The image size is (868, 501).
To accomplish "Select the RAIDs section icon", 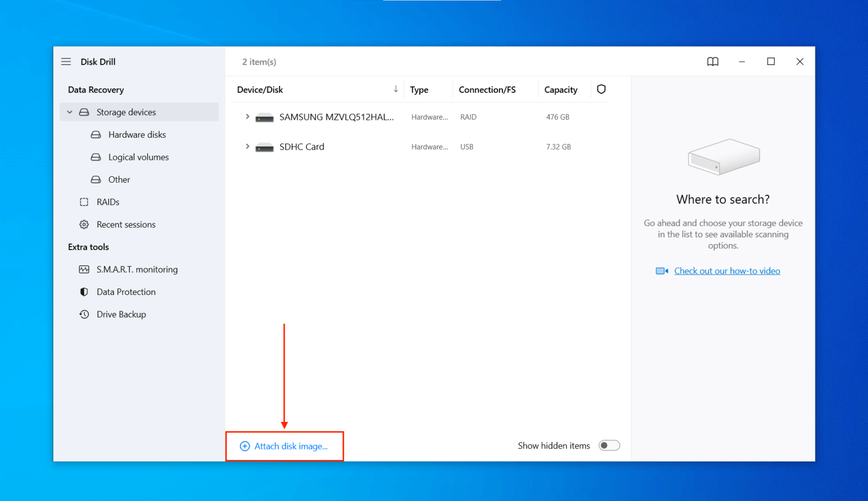I will pyautogui.click(x=84, y=202).
